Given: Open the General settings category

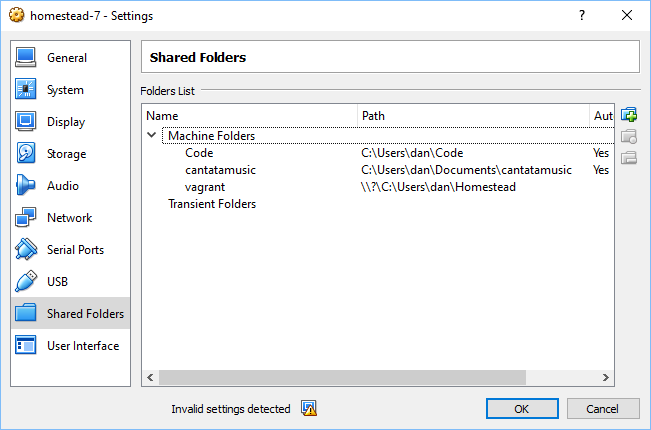Looking at the screenshot, I should tap(67, 58).
